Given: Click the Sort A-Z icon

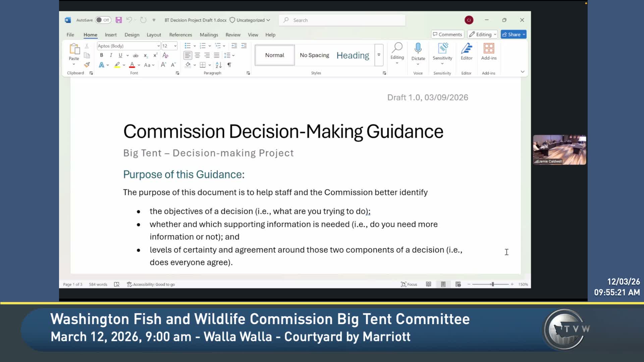Looking at the screenshot, I should point(219,65).
